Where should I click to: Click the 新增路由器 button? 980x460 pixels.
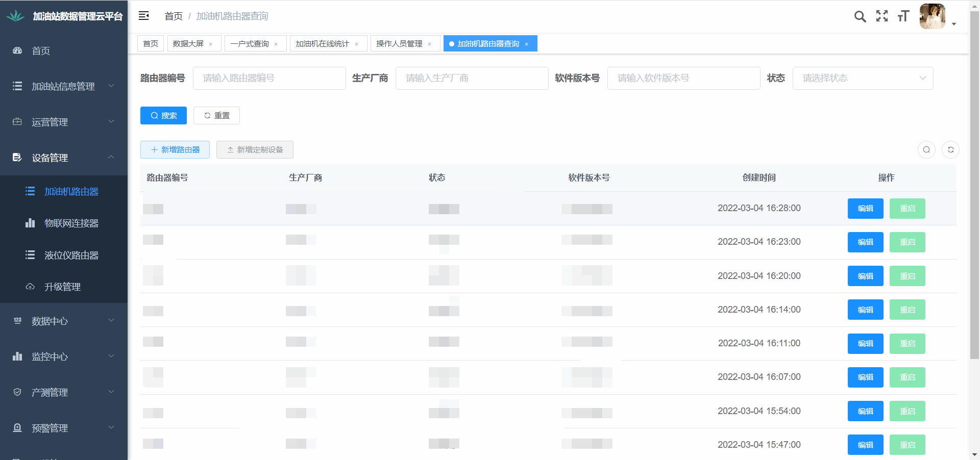coord(175,149)
